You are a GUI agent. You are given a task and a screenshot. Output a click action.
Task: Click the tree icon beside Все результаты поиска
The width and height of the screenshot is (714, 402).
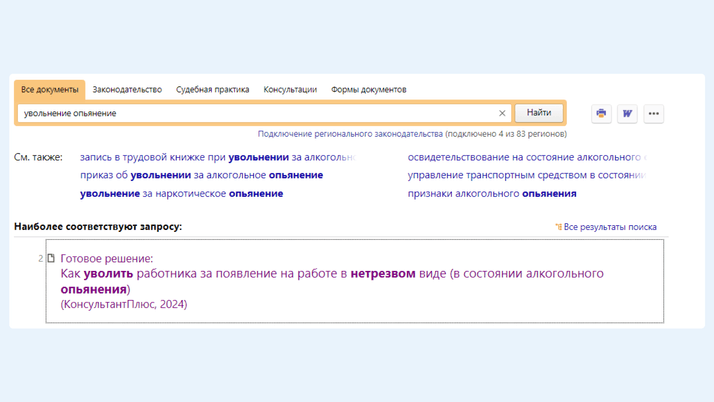[558, 226]
